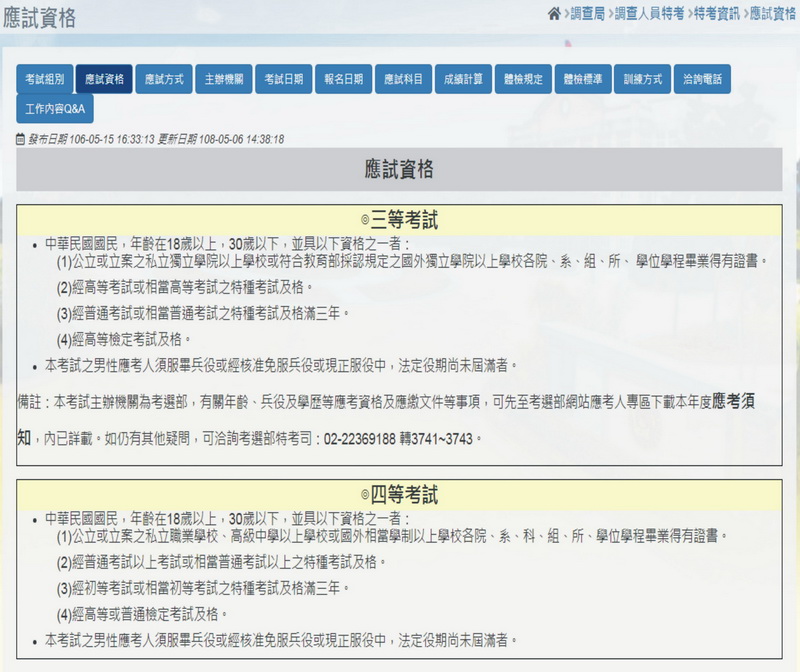This screenshot has height=672, width=800.
Task: Switch to the 訓練方式 tab
Action: pyautogui.click(x=643, y=79)
